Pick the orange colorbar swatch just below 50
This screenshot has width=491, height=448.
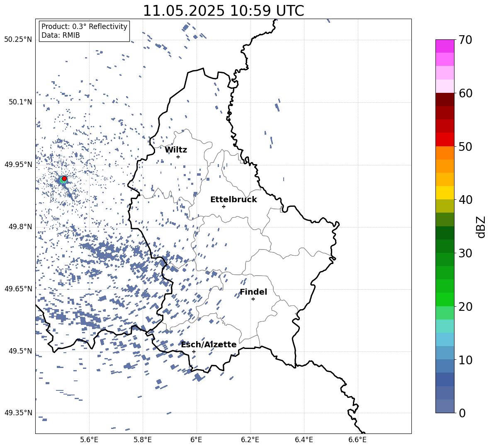pyautogui.click(x=445, y=153)
